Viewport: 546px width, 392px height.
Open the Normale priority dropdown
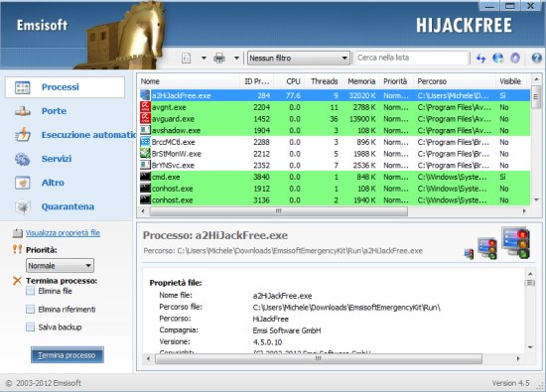60,266
